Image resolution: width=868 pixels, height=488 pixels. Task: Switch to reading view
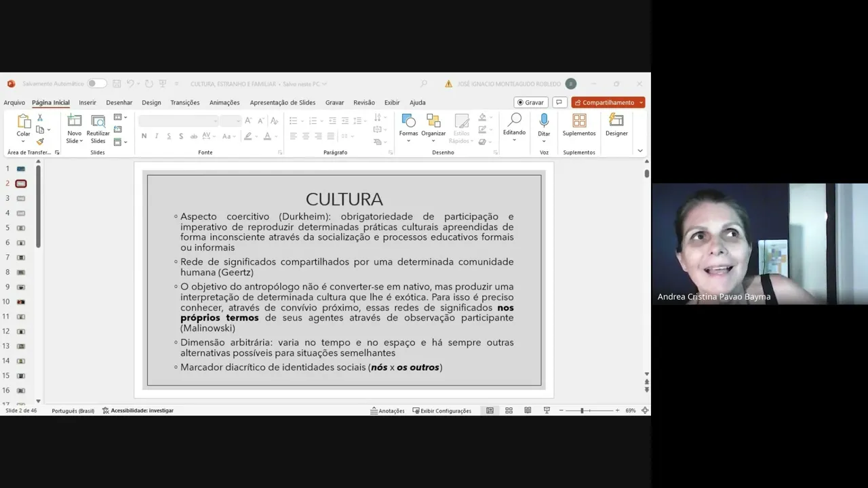tap(528, 411)
